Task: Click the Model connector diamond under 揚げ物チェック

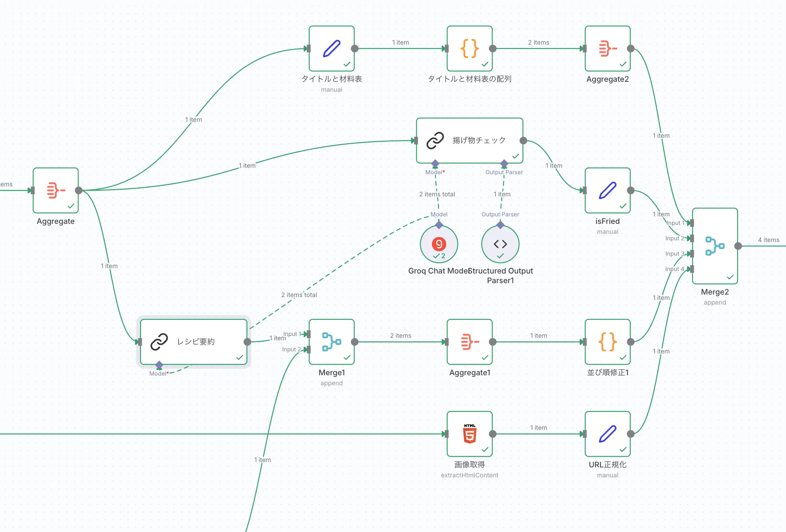Action: [435, 164]
